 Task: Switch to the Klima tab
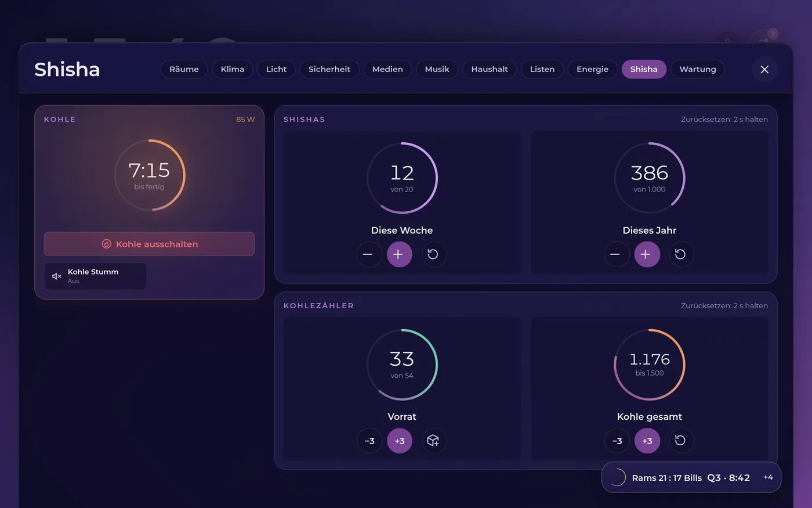point(233,69)
